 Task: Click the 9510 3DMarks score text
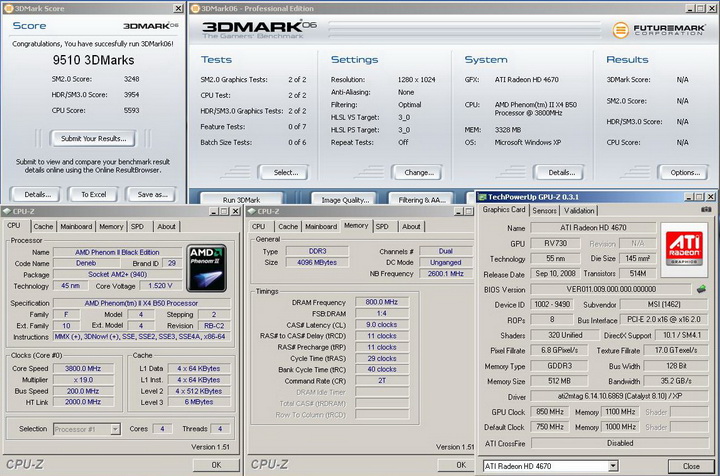[x=93, y=60]
